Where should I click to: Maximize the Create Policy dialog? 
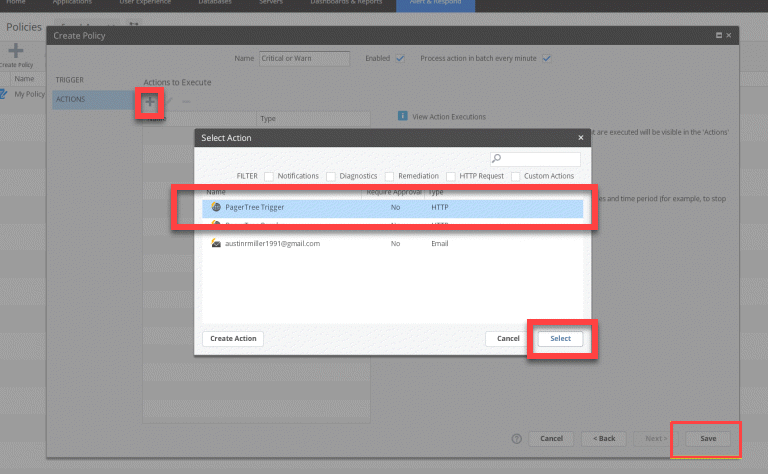click(718, 35)
